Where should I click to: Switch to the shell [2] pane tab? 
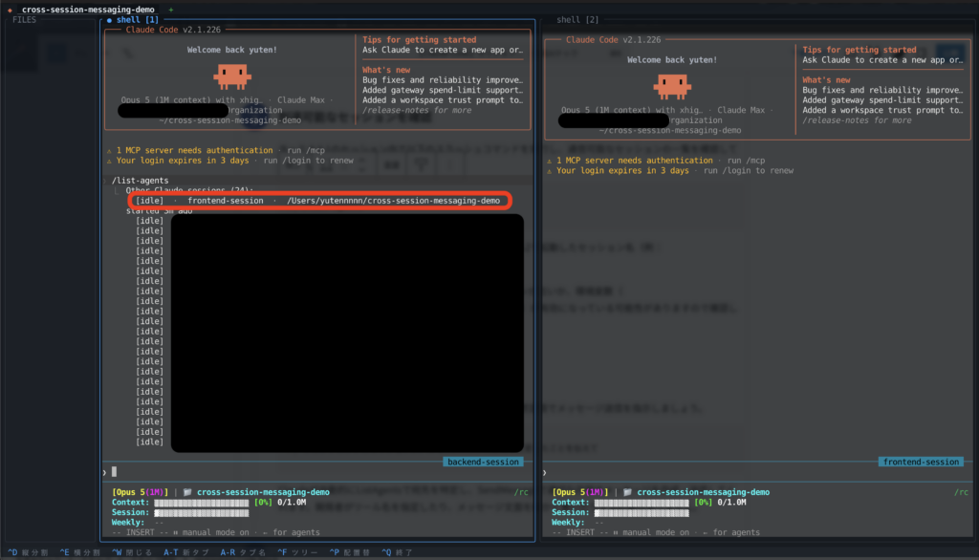[x=577, y=20]
